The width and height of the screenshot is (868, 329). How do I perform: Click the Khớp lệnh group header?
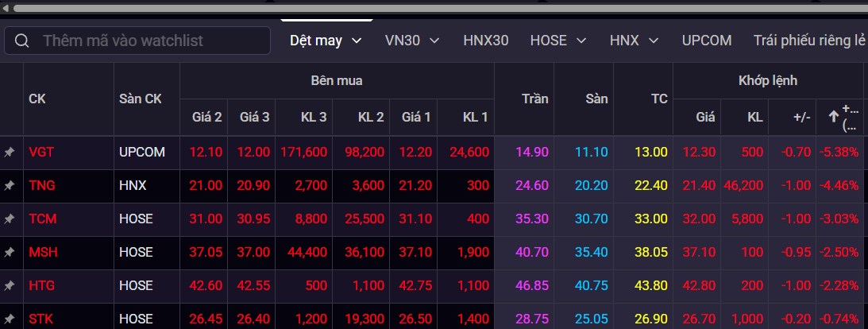click(x=768, y=81)
